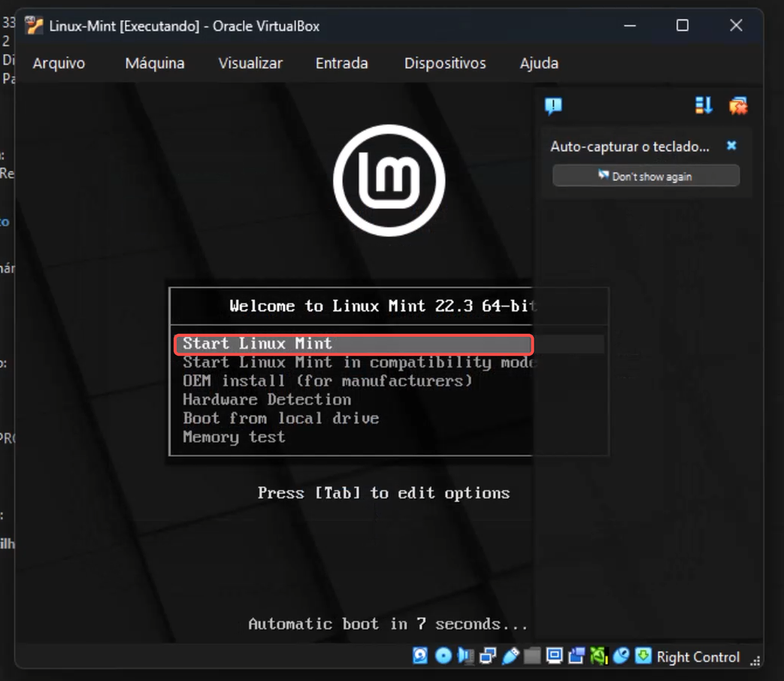Maximize the Linux-Mint VirtualBox window

click(x=683, y=26)
